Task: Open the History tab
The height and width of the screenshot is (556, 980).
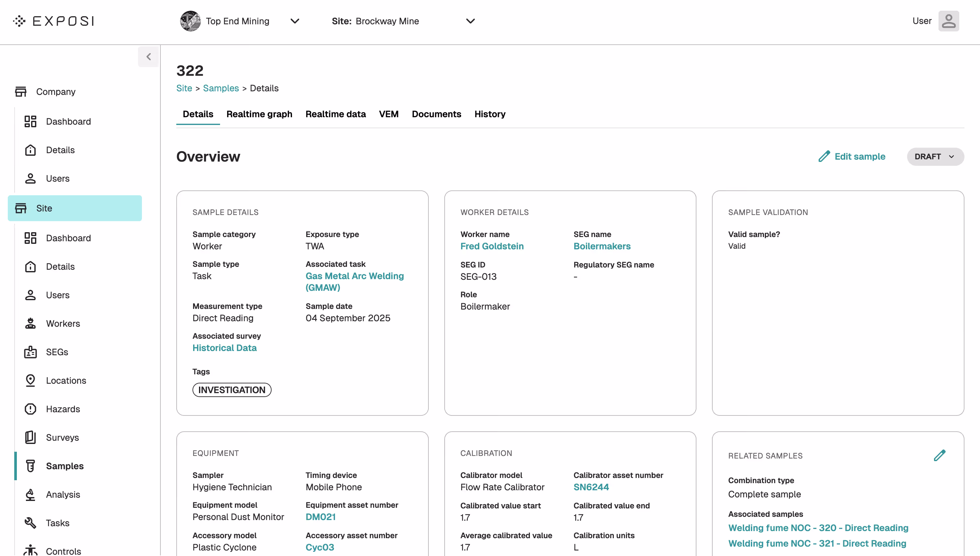Action: point(490,114)
